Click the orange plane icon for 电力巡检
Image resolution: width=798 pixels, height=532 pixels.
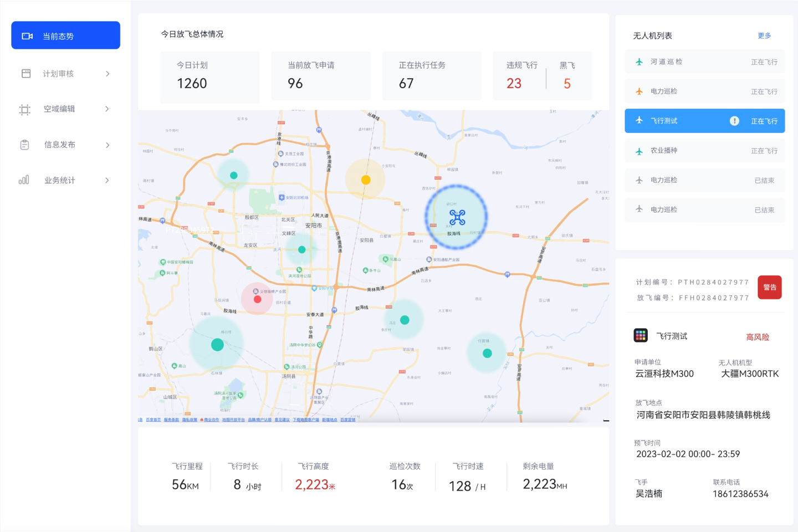(640, 91)
